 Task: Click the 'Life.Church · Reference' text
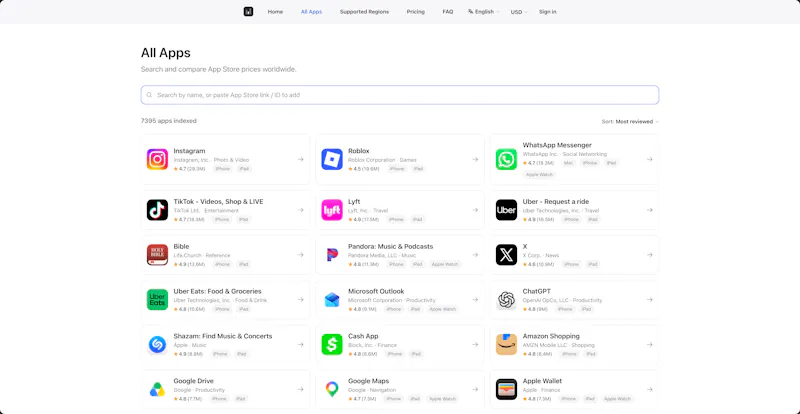click(x=202, y=255)
